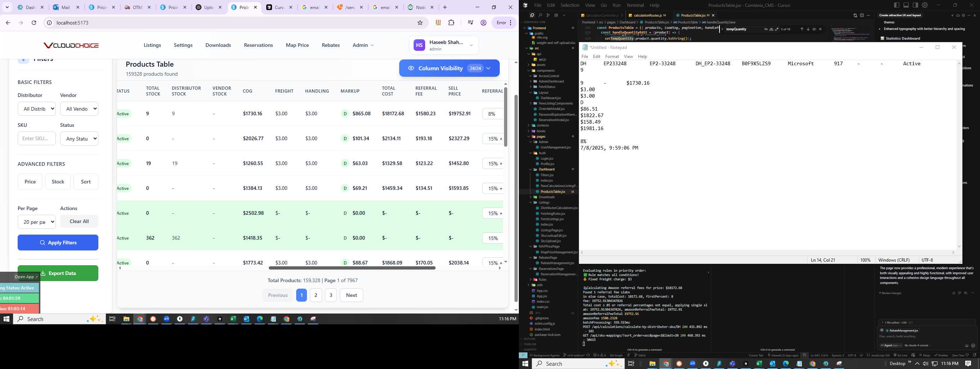Open Column Visibility 24/24 dropdown

pyautogui.click(x=449, y=68)
